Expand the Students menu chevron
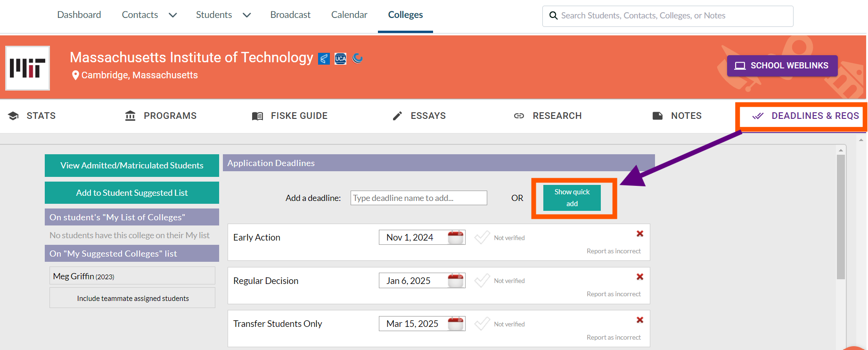 [247, 15]
